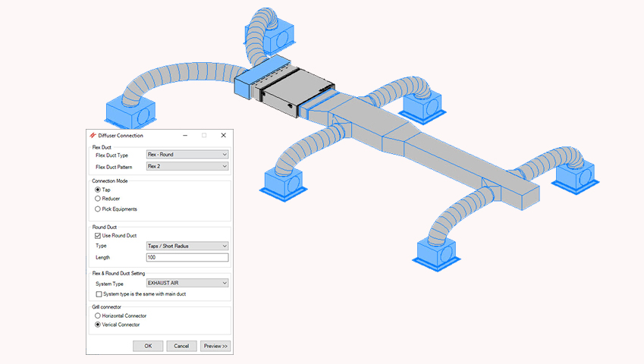Viewport: 644px width, 364px height.
Task: Click the Flex Duct Type label
Action: pyautogui.click(x=112, y=155)
